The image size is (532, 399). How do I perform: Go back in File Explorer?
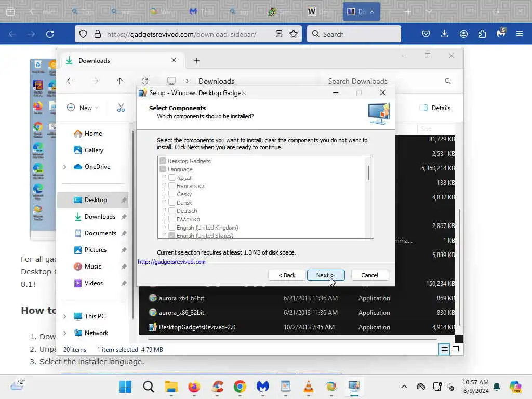tap(70, 81)
